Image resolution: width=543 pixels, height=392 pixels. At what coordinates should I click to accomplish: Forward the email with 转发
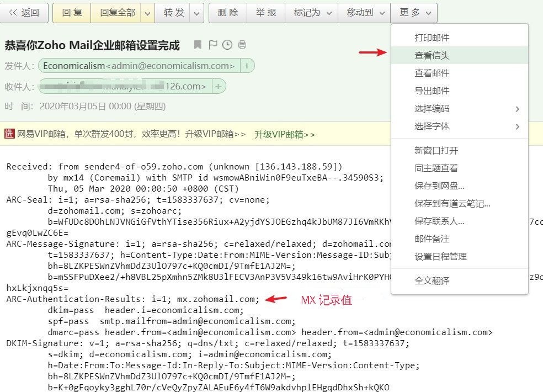(173, 13)
